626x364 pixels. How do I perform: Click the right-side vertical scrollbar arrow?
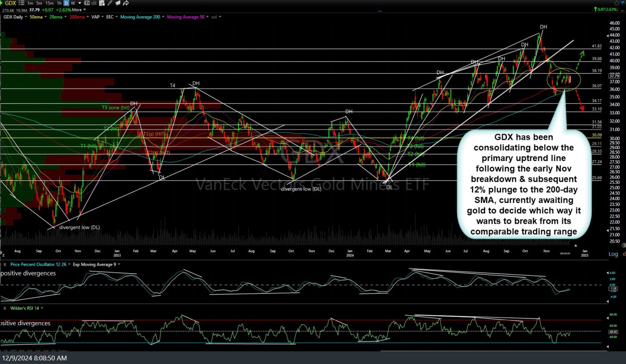coord(624,245)
